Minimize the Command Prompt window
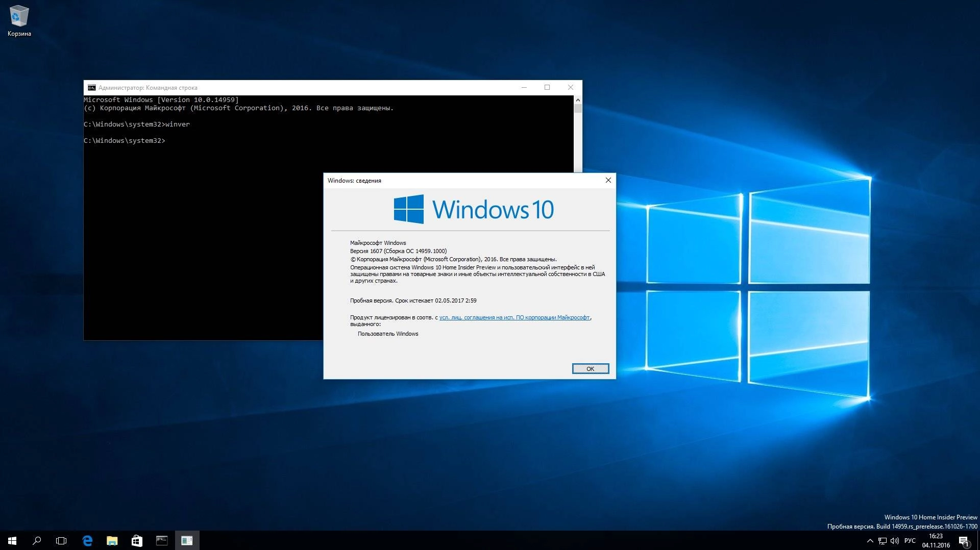The image size is (980, 550). pyautogui.click(x=524, y=87)
